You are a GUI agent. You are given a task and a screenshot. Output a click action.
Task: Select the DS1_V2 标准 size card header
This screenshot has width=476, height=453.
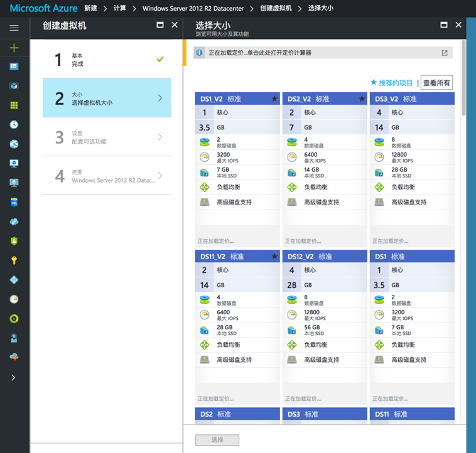pyautogui.click(x=237, y=99)
